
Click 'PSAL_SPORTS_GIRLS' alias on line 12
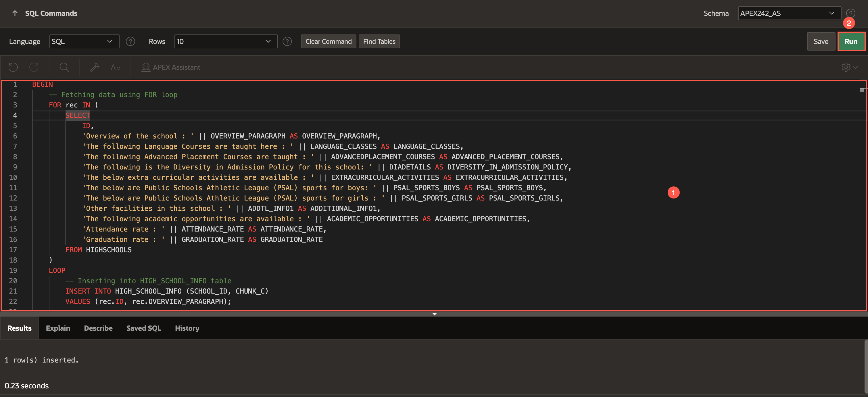pos(524,198)
